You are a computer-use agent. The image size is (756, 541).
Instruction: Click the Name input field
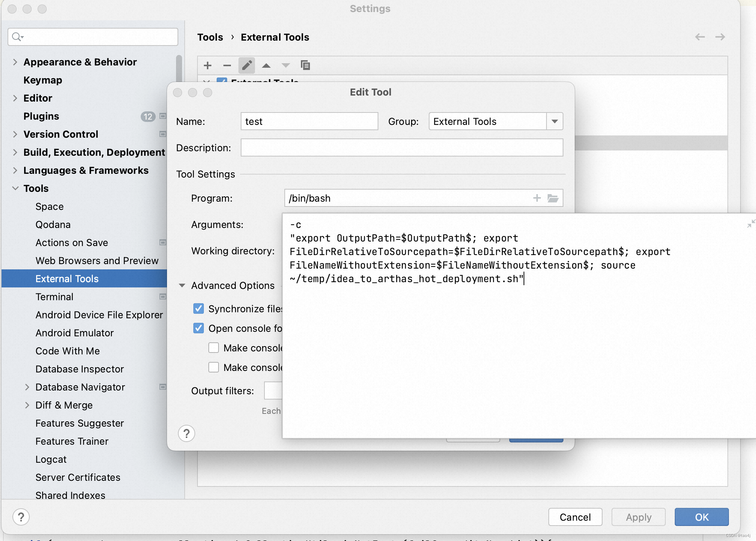(x=310, y=121)
